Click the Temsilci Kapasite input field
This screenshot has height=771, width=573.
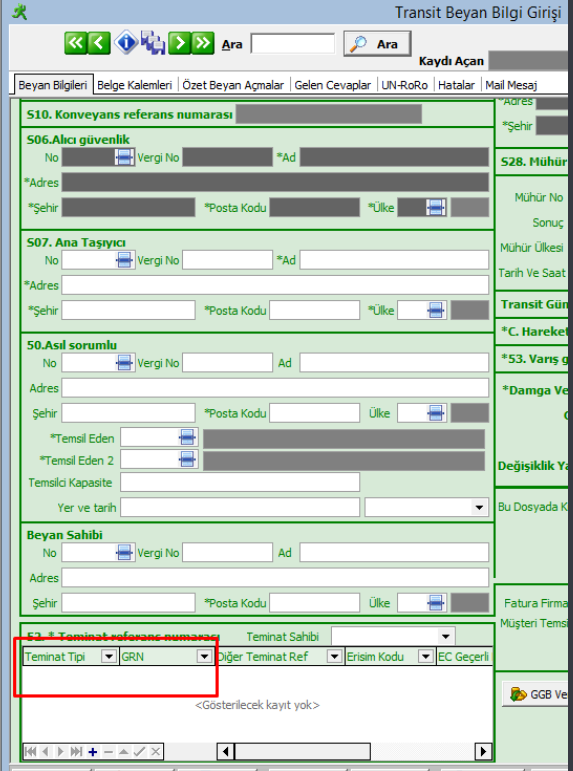point(240,482)
